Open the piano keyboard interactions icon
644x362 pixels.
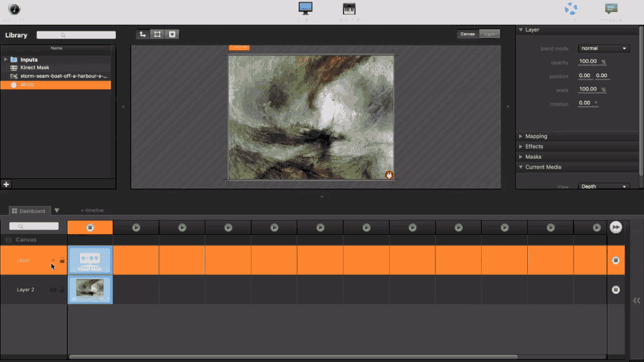[349, 9]
